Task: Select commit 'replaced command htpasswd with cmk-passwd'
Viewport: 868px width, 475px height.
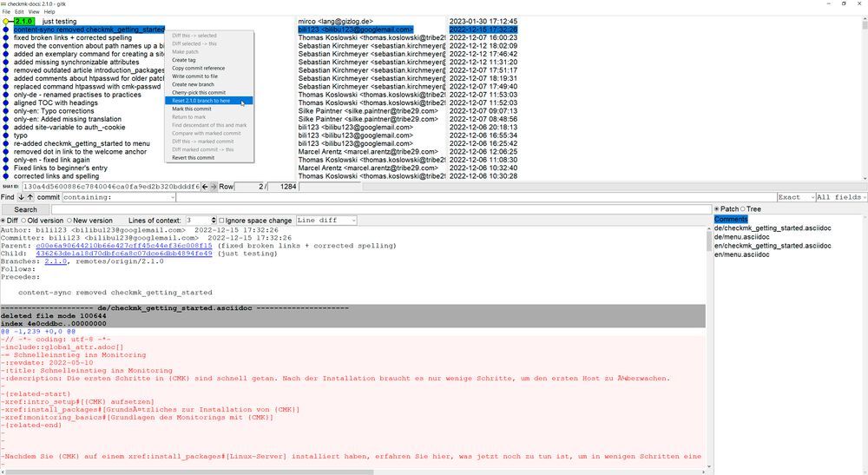Action: tap(88, 86)
